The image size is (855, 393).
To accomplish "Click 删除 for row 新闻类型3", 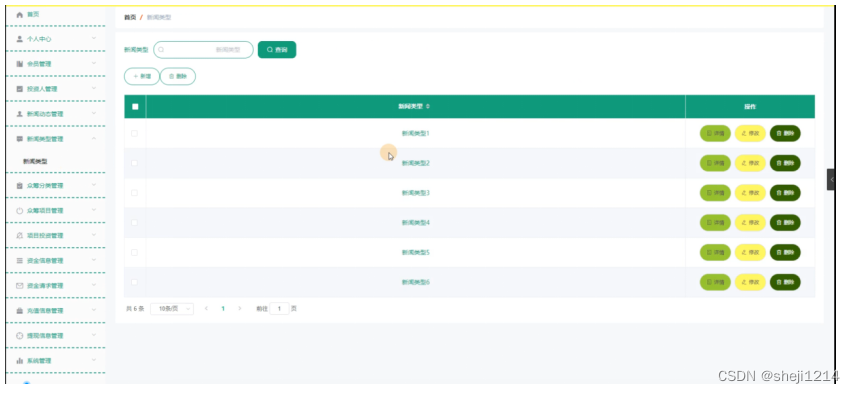I will click(785, 193).
